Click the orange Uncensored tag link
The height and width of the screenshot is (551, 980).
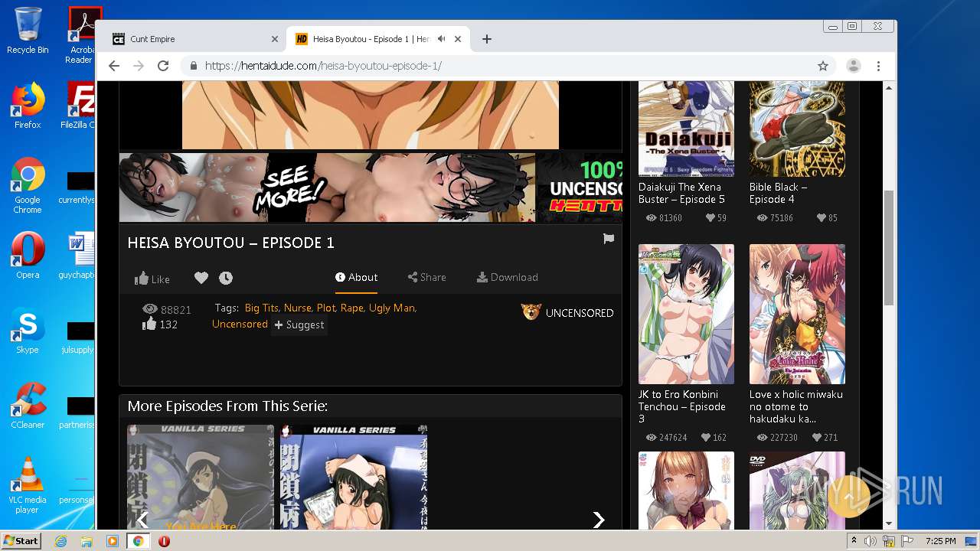(x=240, y=324)
